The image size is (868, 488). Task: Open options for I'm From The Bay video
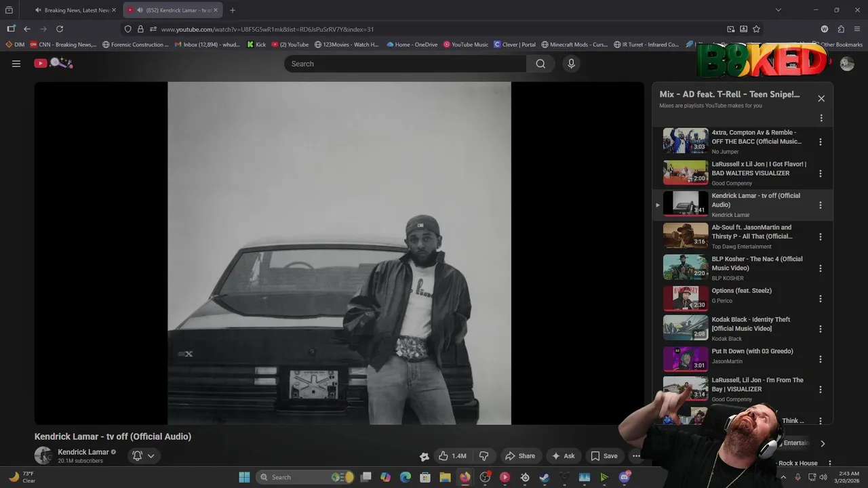(821, 390)
